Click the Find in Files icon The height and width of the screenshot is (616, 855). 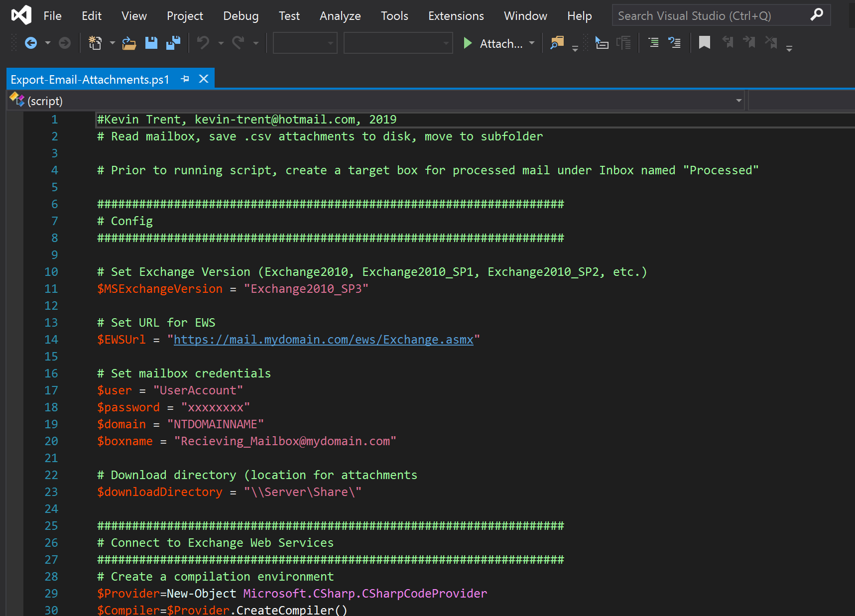click(557, 43)
